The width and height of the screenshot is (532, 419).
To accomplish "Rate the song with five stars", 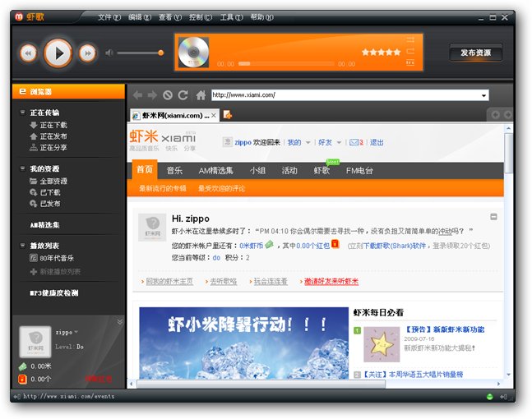I will pos(381,53).
